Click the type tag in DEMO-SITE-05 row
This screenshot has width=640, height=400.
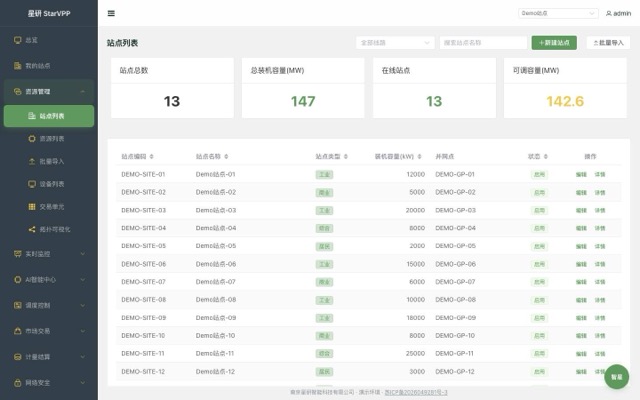[324, 247]
